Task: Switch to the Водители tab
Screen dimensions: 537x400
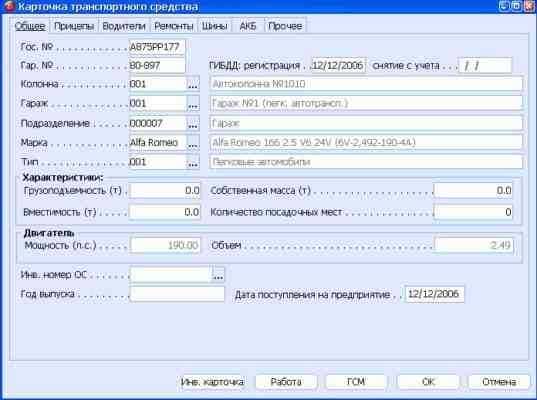Action: pos(124,26)
